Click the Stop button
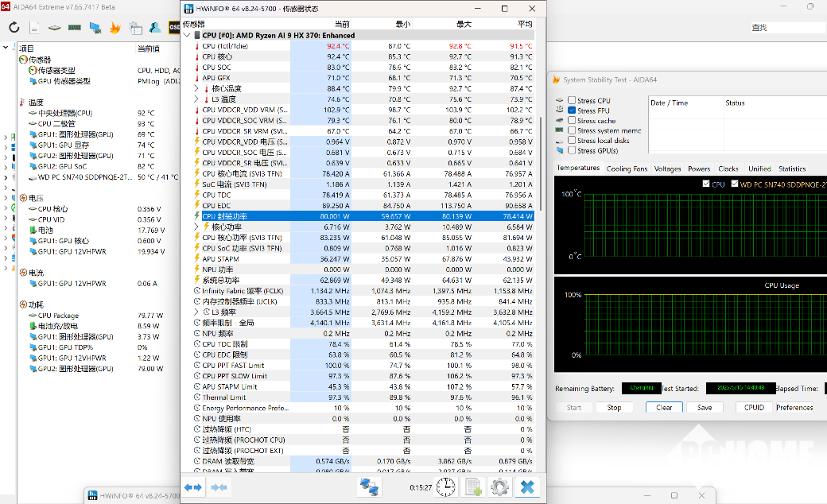The width and height of the screenshot is (827, 504). tap(614, 408)
